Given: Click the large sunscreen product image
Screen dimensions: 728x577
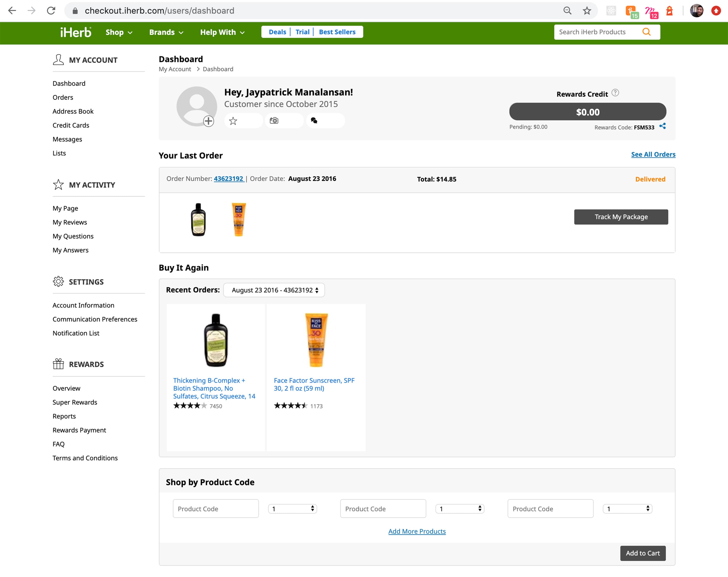Looking at the screenshot, I should coord(316,340).
